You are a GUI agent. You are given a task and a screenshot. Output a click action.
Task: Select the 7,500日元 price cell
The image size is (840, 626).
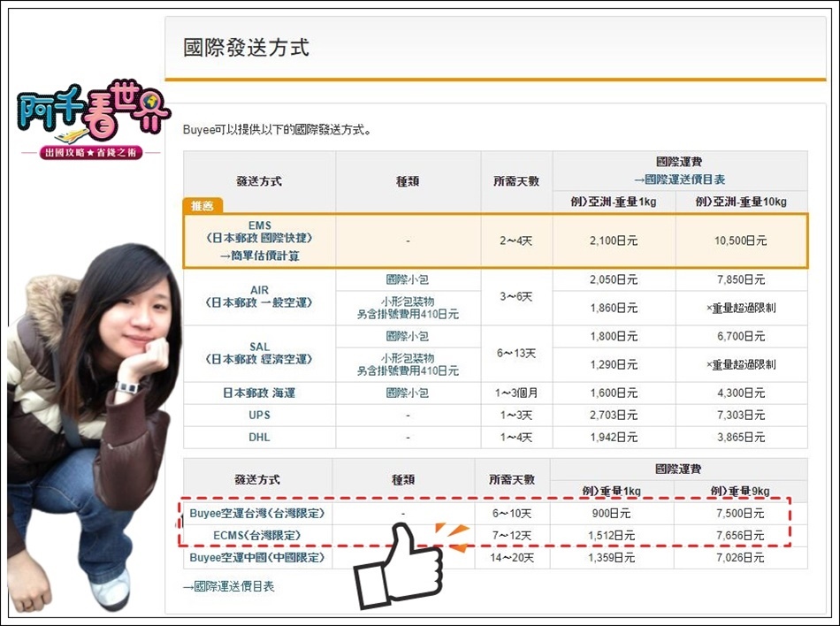point(740,513)
